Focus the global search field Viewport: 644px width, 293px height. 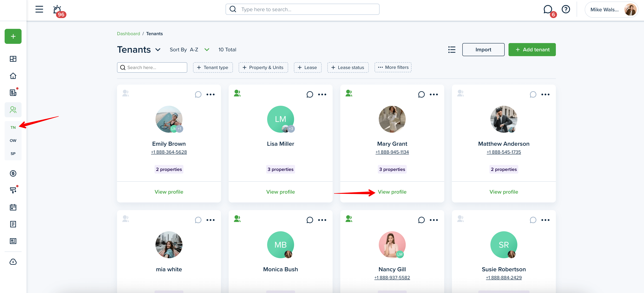302,9
